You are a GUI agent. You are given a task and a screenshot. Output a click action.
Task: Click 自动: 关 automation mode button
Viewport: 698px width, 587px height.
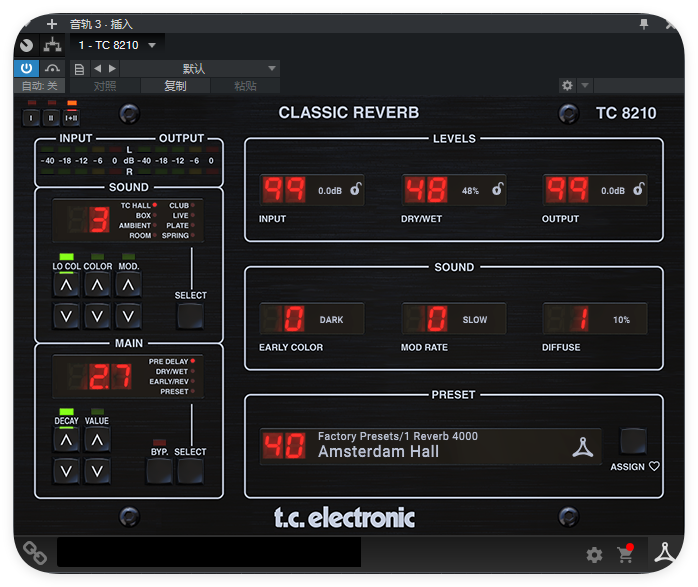click(39, 85)
